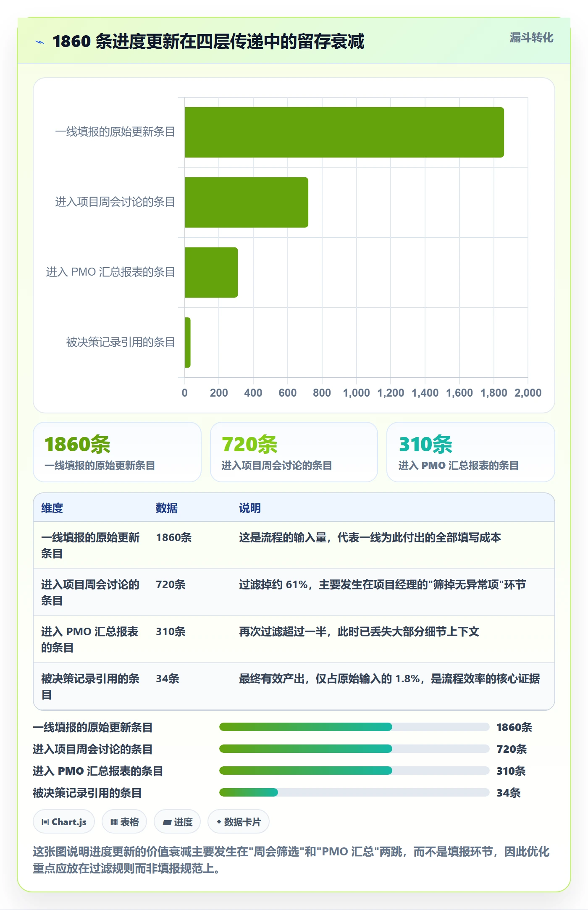The width and height of the screenshot is (588, 910).
Task: Click the 漏斗转化 tag in header
Action: [531, 38]
